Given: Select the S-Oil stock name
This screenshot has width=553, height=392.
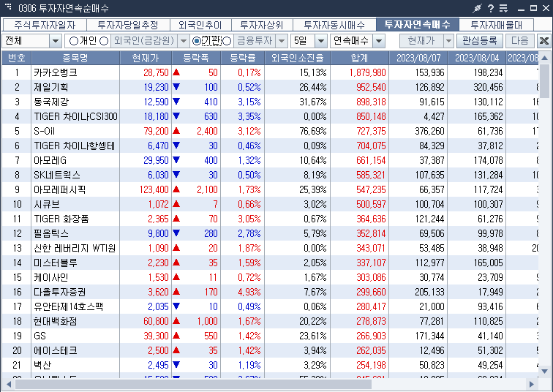Looking at the screenshot, I should pos(44,131).
